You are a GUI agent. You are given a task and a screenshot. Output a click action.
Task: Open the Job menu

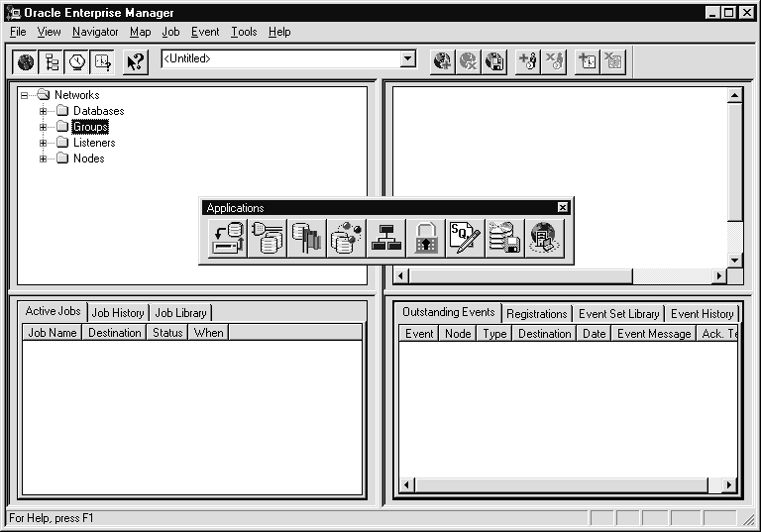(x=170, y=32)
